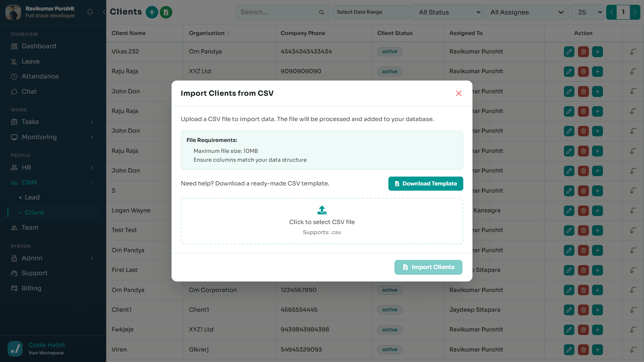Screen dimensions: 644x362
Task: Open notifications bell icon
Action: click(x=90, y=12)
